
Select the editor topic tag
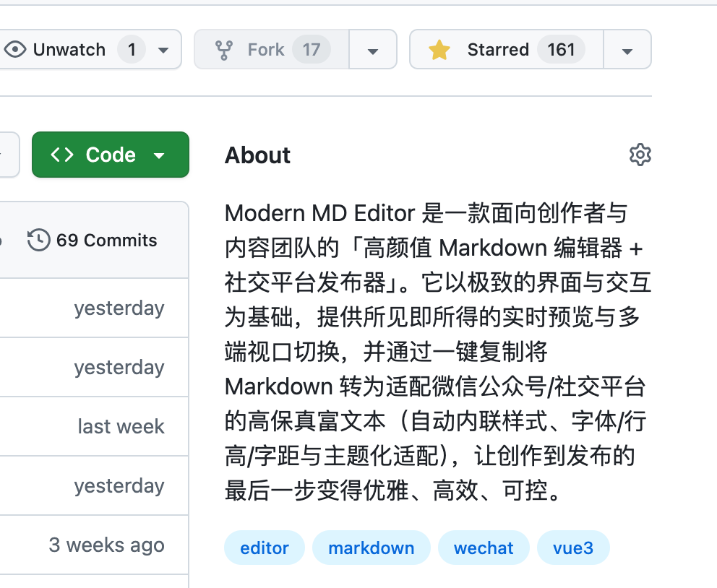[x=265, y=548]
